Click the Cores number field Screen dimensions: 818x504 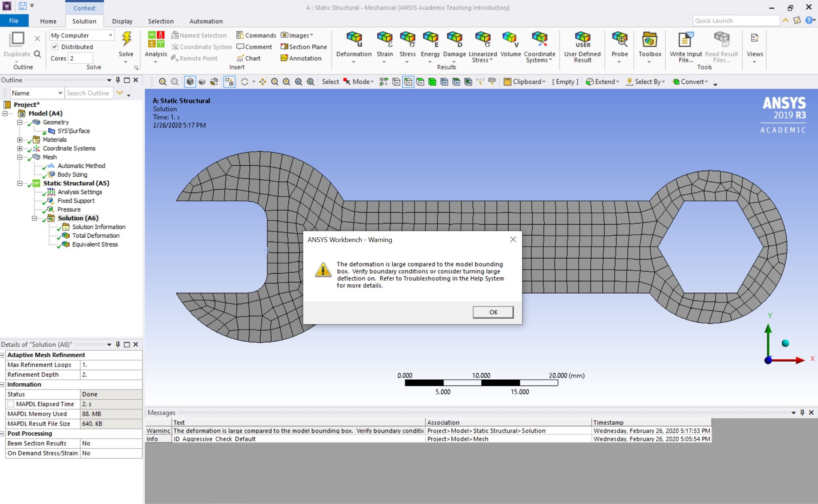point(80,58)
